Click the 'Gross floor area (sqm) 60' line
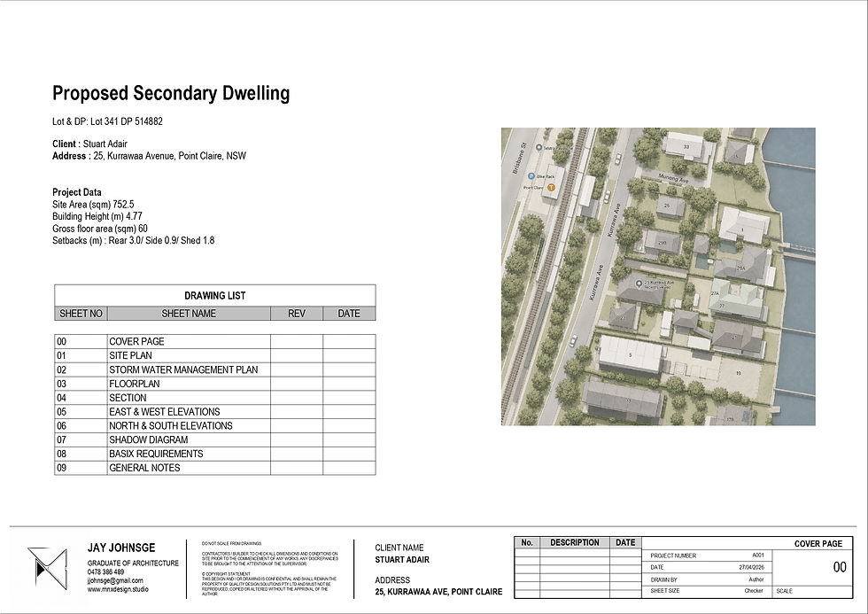This screenshot has width=868, height=614. [100, 229]
